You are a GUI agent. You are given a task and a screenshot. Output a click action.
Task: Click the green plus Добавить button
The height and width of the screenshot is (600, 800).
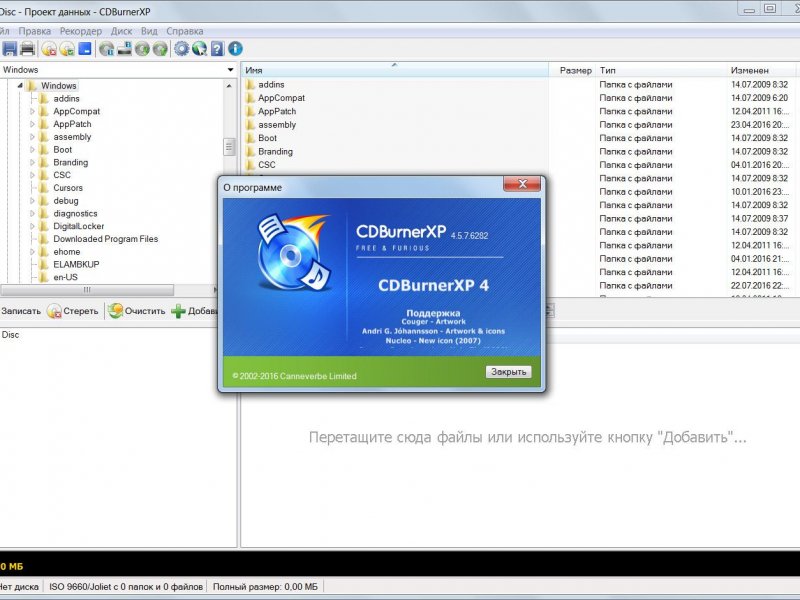click(x=194, y=311)
